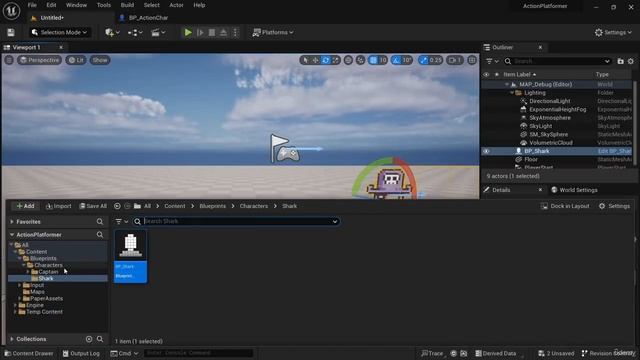Open the viewport options hamburger menu
The width and height of the screenshot is (640, 360).
coord(9,60)
